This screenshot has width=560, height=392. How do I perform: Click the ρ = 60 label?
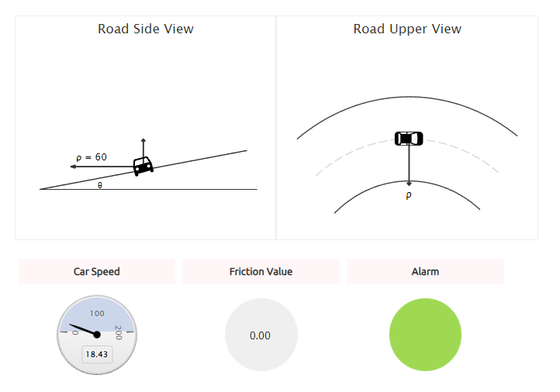(92, 157)
